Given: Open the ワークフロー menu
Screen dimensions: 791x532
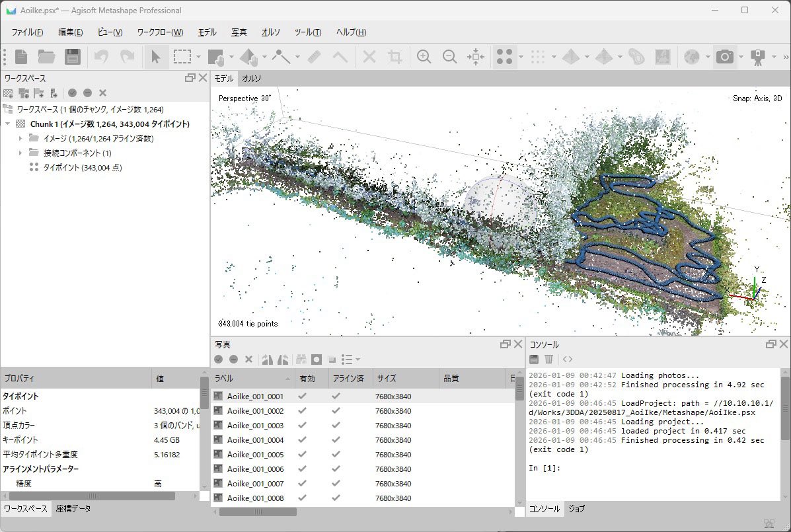Looking at the screenshot, I should (160, 32).
